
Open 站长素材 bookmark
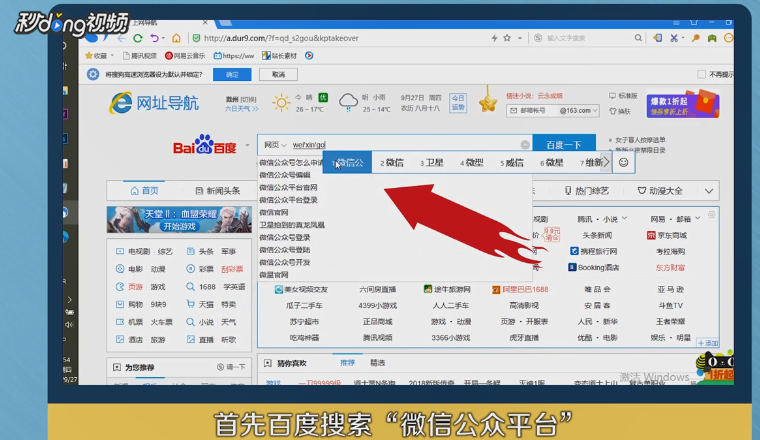[279, 56]
